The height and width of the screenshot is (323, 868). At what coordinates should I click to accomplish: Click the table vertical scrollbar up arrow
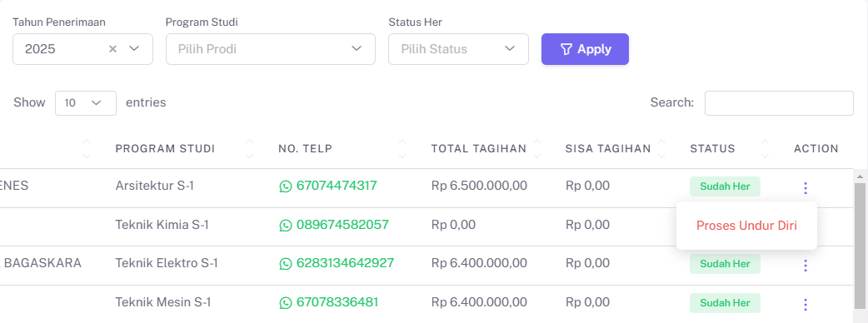coord(860,176)
